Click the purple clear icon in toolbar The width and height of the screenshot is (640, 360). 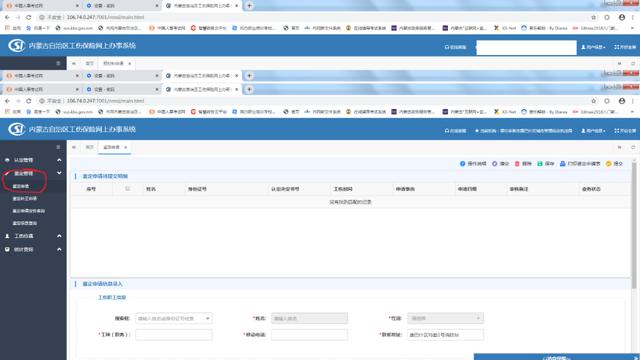click(x=494, y=164)
